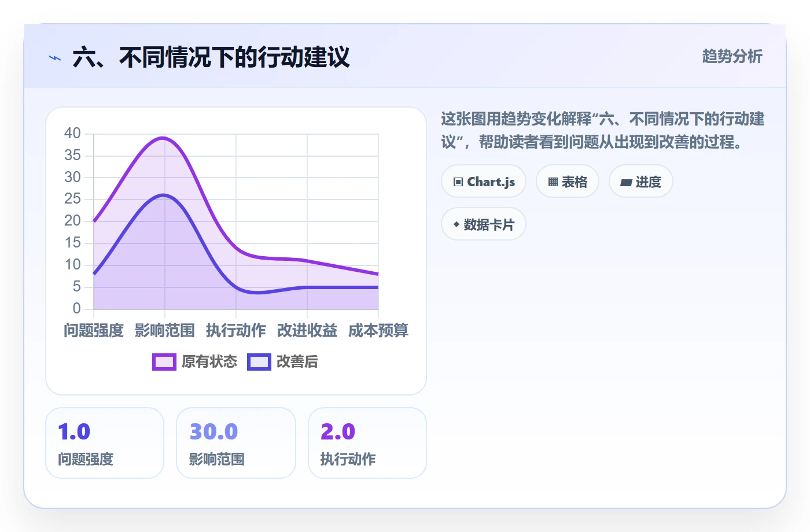Click the chart description paragraph text
The height and width of the screenshot is (532, 810).
(x=603, y=131)
